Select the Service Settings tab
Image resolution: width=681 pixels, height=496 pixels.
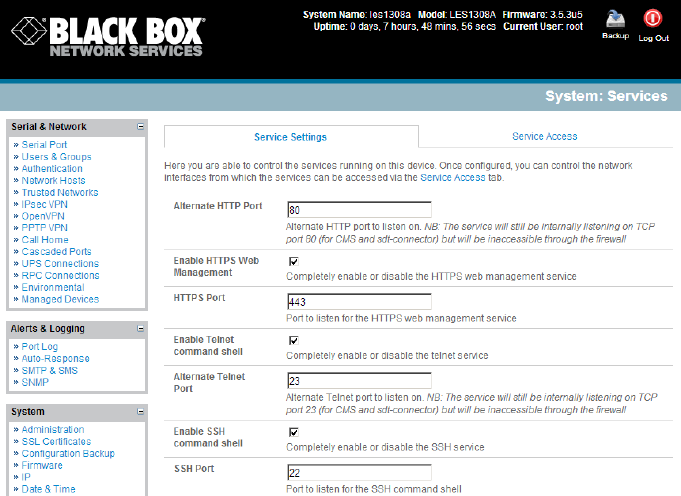pyautogui.click(x=290, y=137)
